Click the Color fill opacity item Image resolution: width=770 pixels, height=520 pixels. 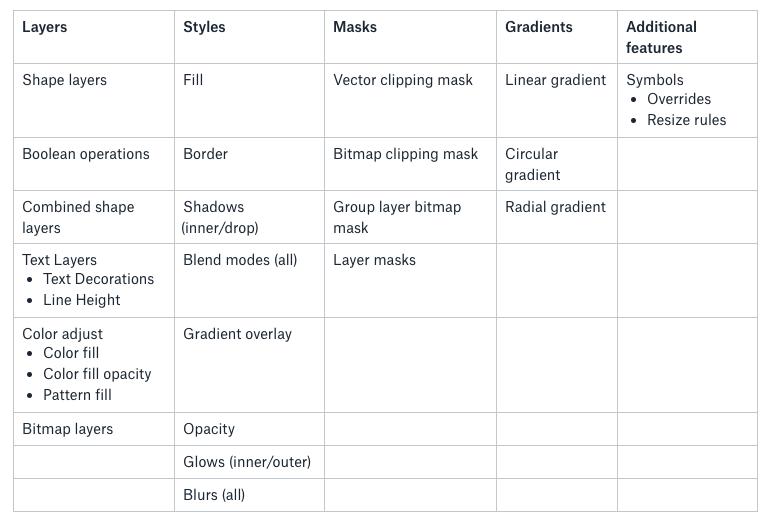pos(97,374)
